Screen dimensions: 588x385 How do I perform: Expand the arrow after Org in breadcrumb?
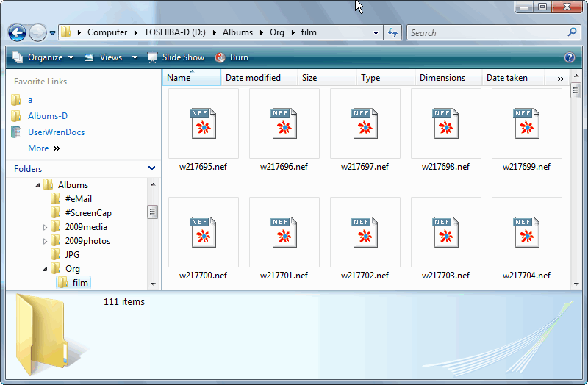[x=293, y=32]
